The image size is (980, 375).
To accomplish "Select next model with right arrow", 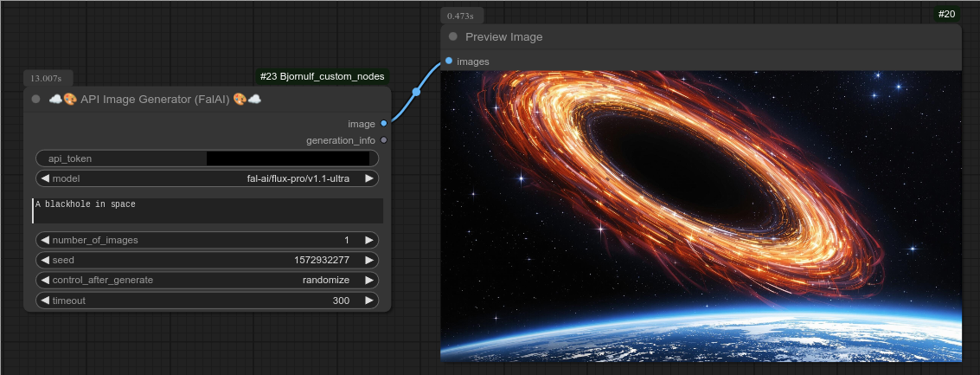I will coord(369,178).
